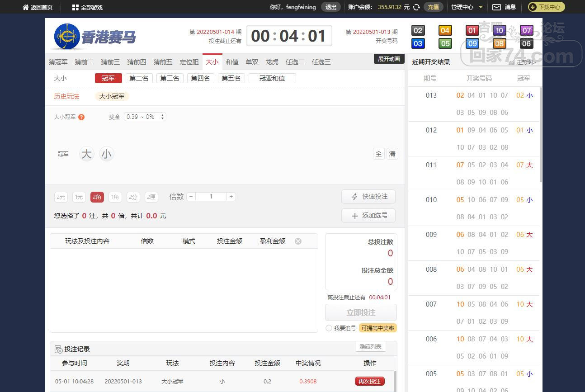Image resolution: width=585 pixels, height=392 pixels.
Task: Increase the multiplier with the plus button
Action: [231, 197]
